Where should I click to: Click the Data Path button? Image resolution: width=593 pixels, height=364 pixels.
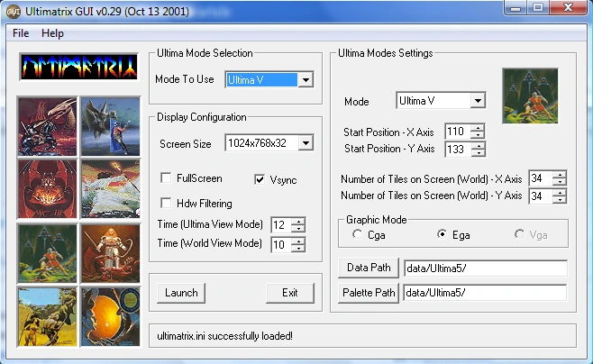(x=369, y=268)
